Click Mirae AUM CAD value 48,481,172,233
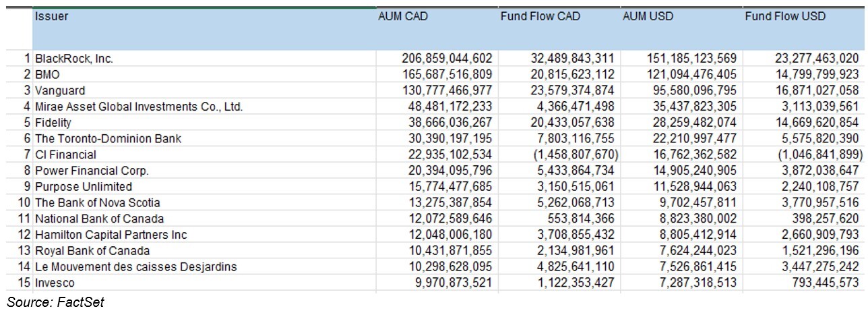Screen dimensions: 868x313 (451, 107)
